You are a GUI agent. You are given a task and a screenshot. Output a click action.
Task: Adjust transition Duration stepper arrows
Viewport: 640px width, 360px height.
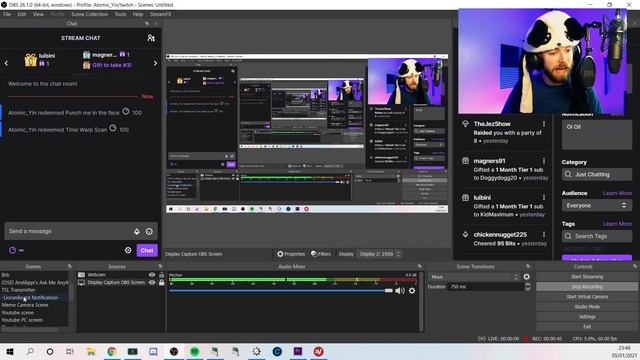pyautogui.click(x=527, y=287)
